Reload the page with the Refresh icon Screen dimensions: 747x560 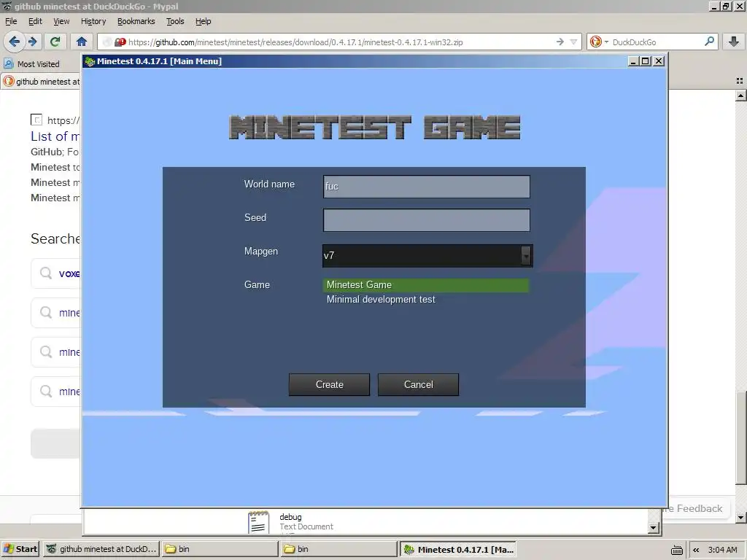55,42
